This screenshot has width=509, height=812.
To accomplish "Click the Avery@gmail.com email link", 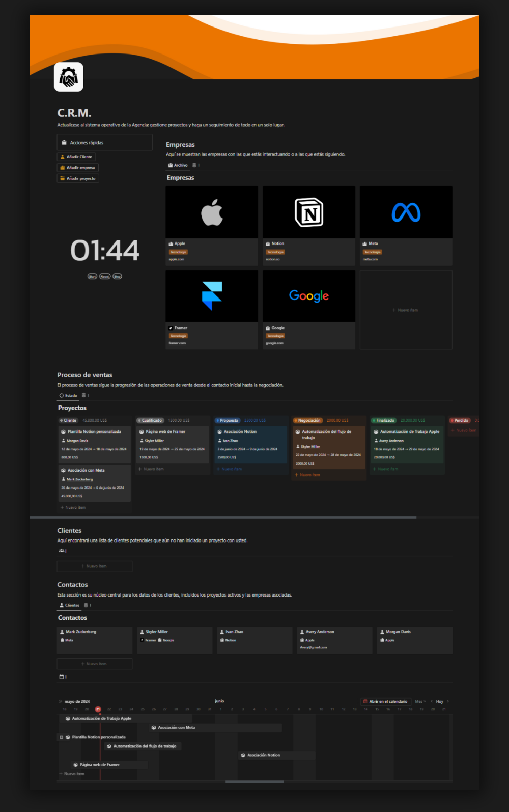I will 314,647.
